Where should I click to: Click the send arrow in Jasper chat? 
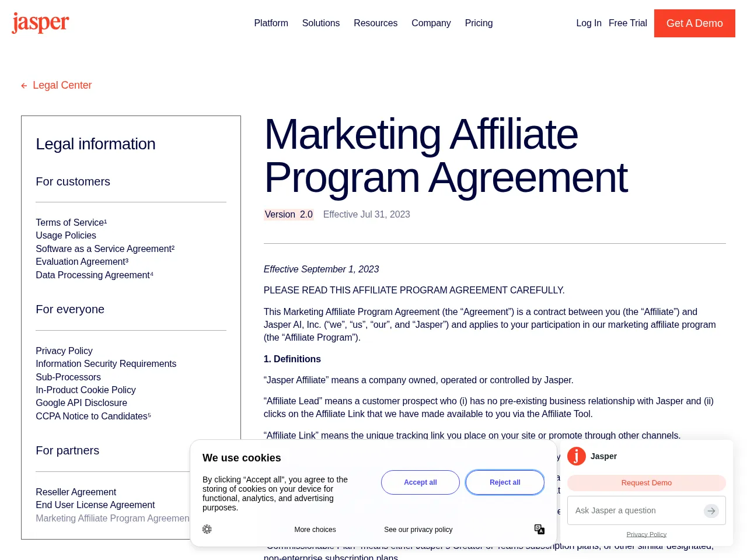(x=711, y=511)
